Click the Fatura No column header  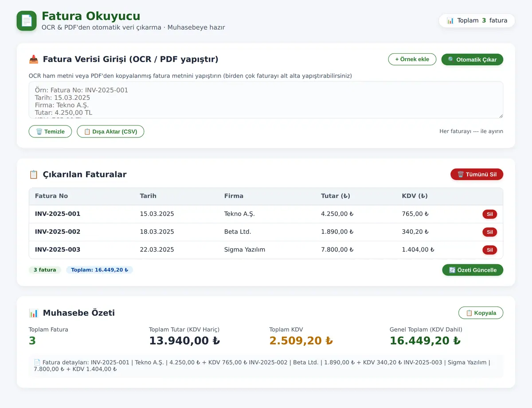pos(51,196)
